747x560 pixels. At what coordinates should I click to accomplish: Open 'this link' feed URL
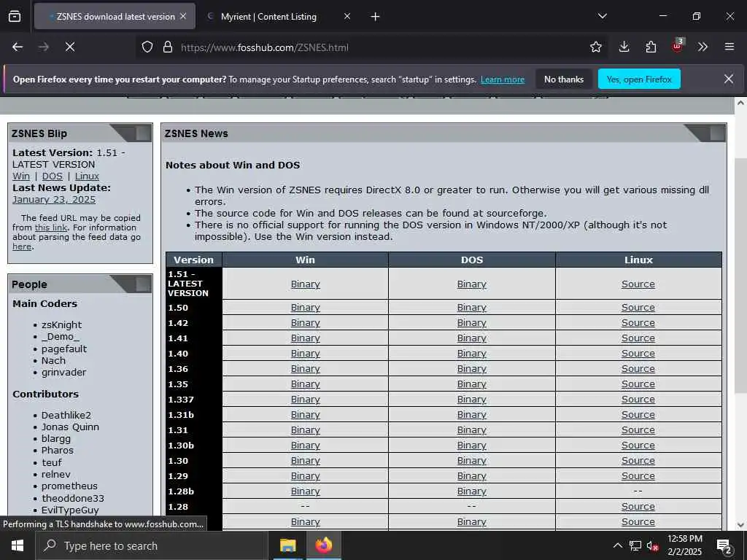[x=51, y=227]
